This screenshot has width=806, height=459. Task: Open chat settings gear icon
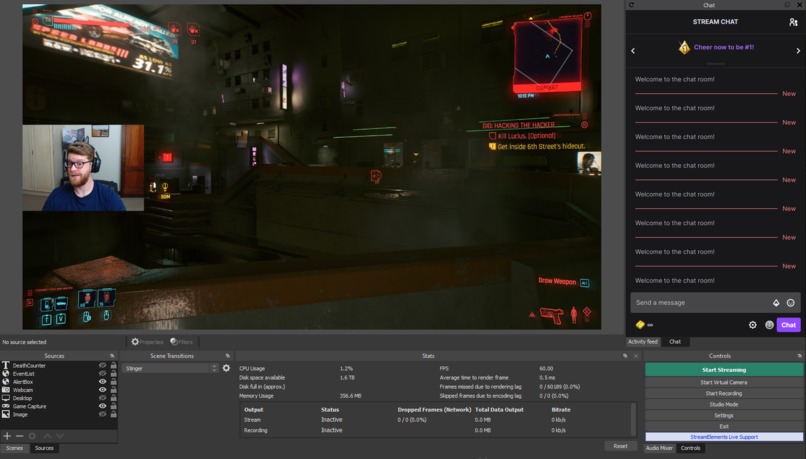pyautogui.click(x=753, y=325)
